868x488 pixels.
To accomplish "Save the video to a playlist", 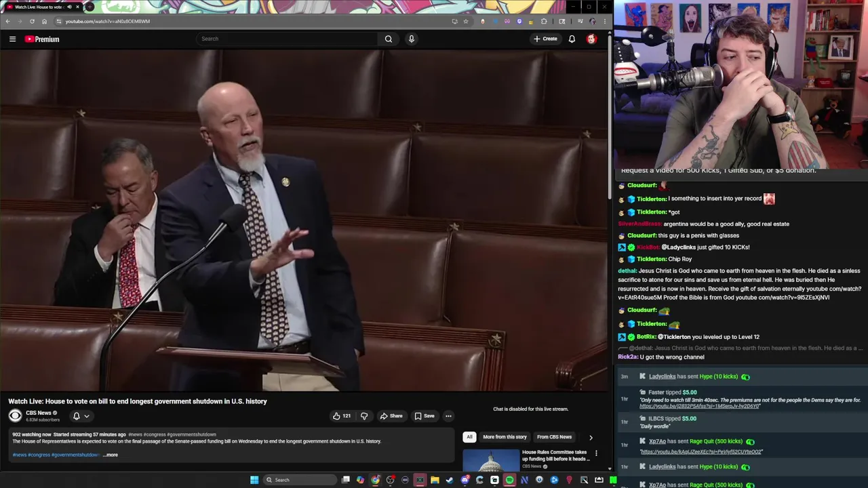I will click(x=425, y=416).
